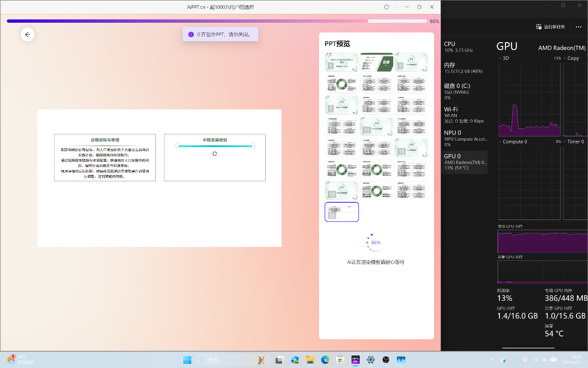The width and height of the screenshot is (588, 368).
Task: Open File Explorer from the taskbar
Action: click(310, 360)
